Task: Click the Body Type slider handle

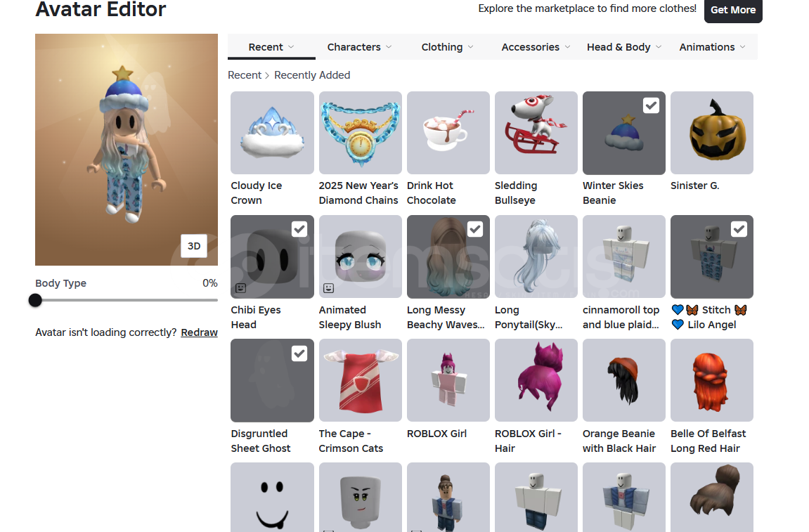Action: click(35, 300)
